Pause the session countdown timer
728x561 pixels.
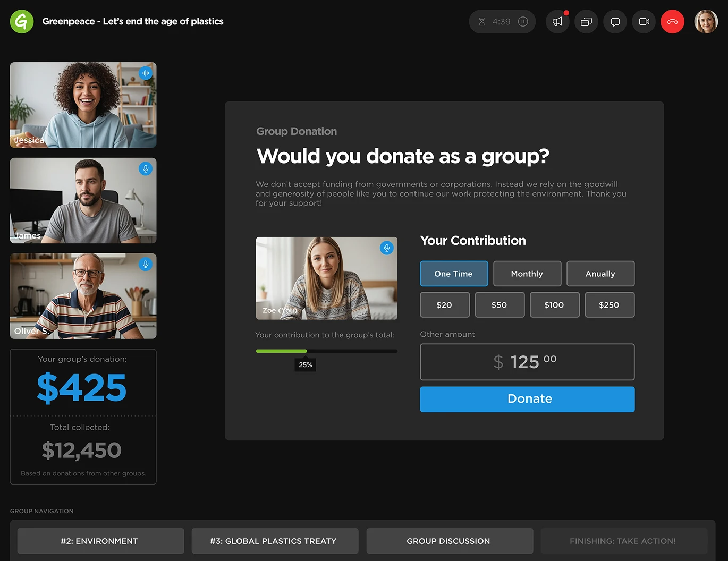523,22
